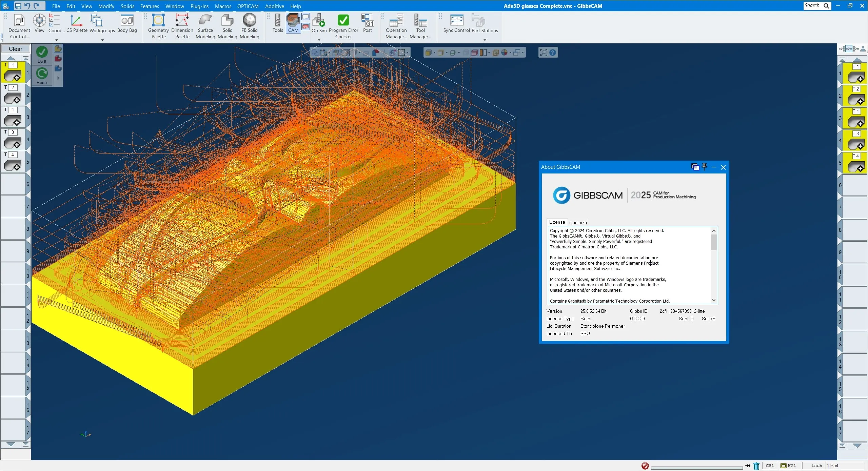Open the Document Control dialog
The height and width of the screenshot is (471, 868).
click(19, 26)
